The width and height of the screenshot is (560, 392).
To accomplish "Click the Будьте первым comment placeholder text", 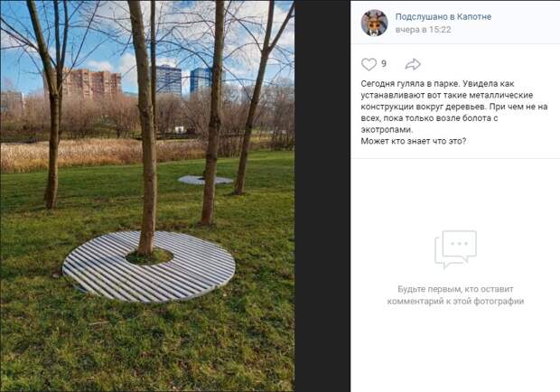I will 455,295.
